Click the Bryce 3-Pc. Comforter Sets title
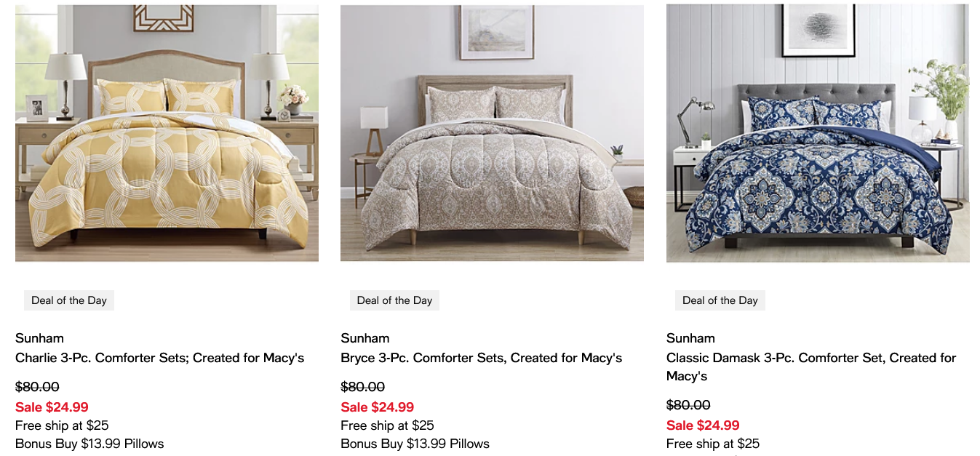 coord(481,358)
